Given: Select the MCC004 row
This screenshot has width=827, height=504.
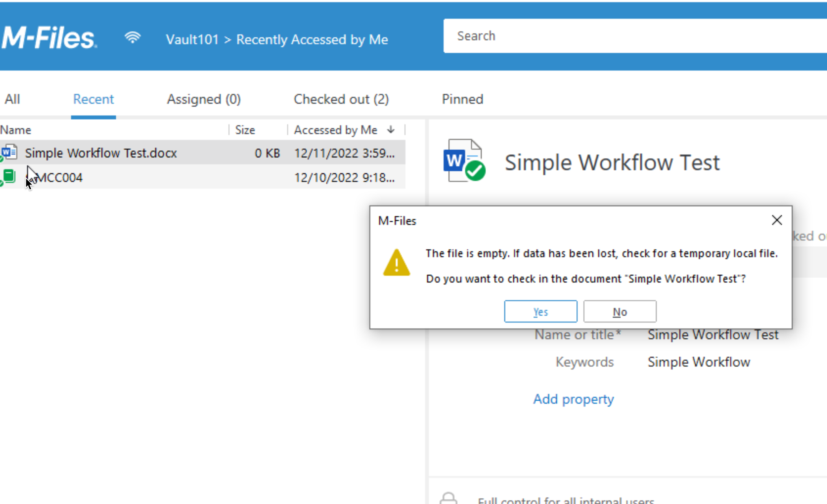Looking at the screenshot, I should (x=202, y=177).
